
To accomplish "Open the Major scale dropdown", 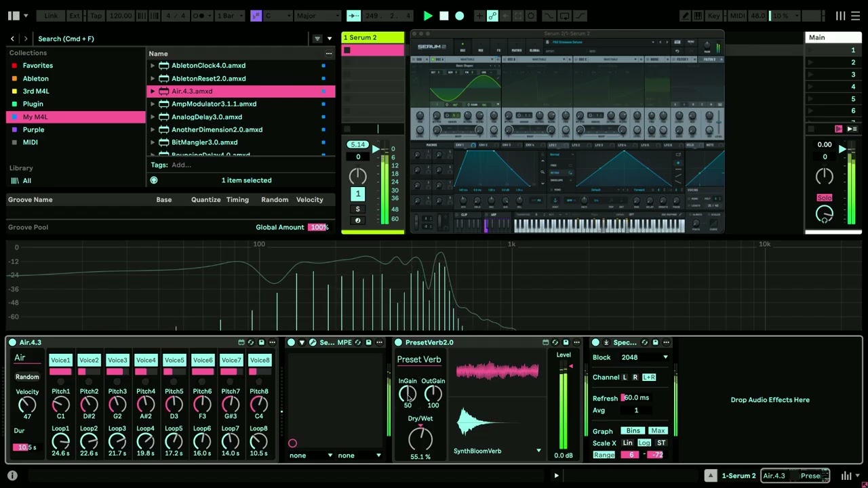I will (x=317, y=16).
